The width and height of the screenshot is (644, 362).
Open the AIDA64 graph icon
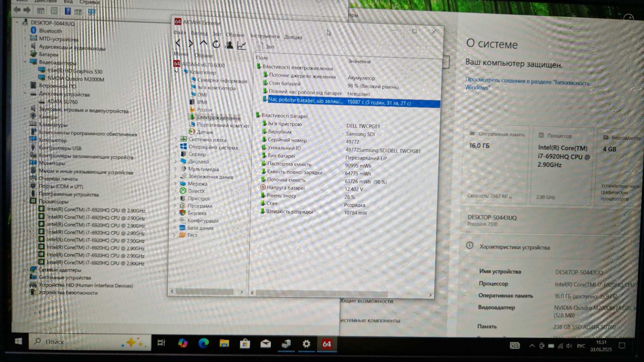point(241,46)
